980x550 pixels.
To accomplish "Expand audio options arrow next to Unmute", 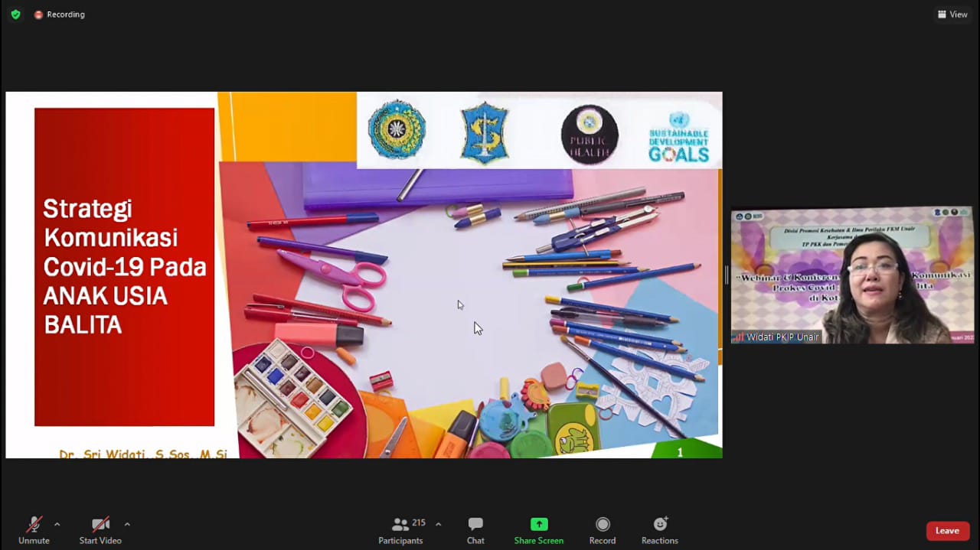I will (x=57, y=524).
